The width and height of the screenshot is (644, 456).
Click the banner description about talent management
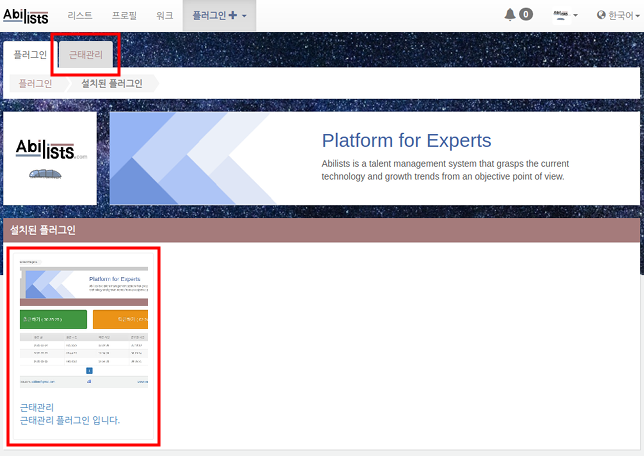(x=445, y=170)
